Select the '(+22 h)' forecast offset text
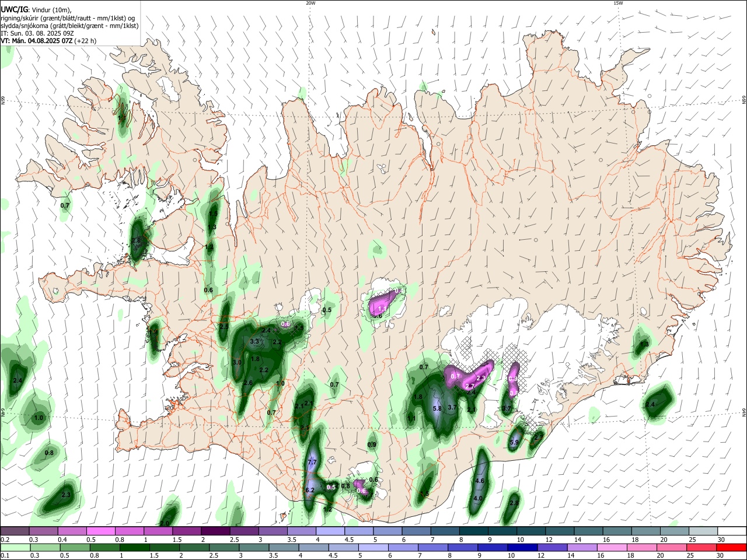The image size is (747, 560). click(85, 41)
